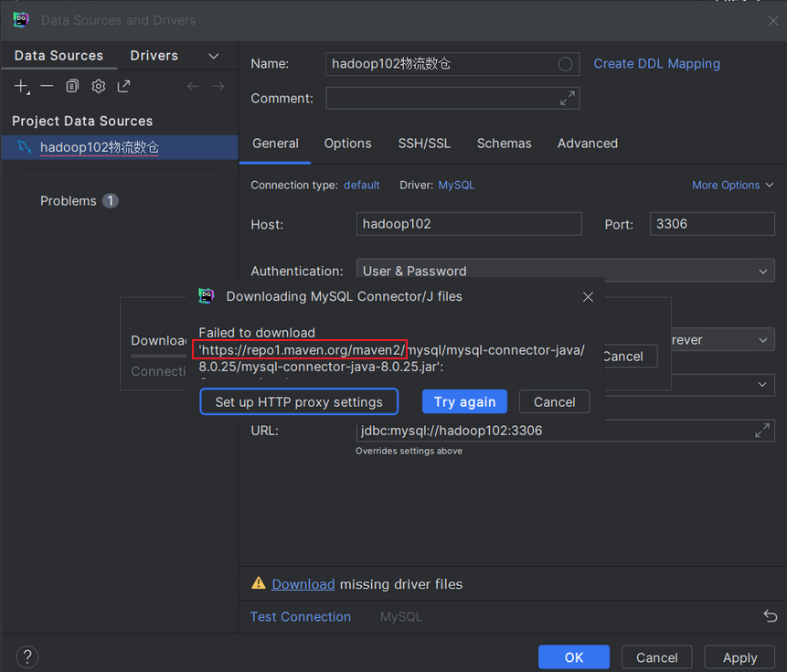Click the bottom Cancel button
The width and height of the screenshot is (787, 672).
[x=656, y=657]
